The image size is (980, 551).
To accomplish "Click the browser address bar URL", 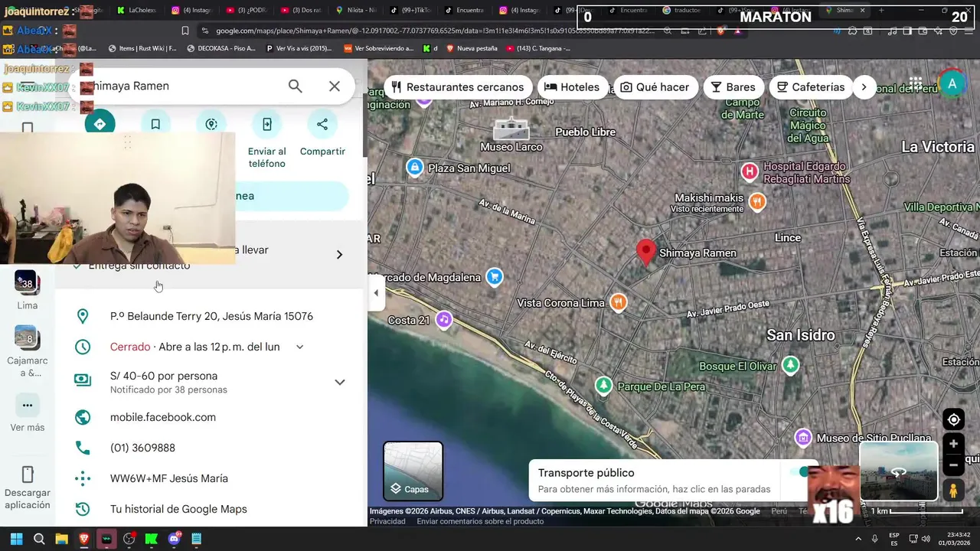I will (435, 31).
